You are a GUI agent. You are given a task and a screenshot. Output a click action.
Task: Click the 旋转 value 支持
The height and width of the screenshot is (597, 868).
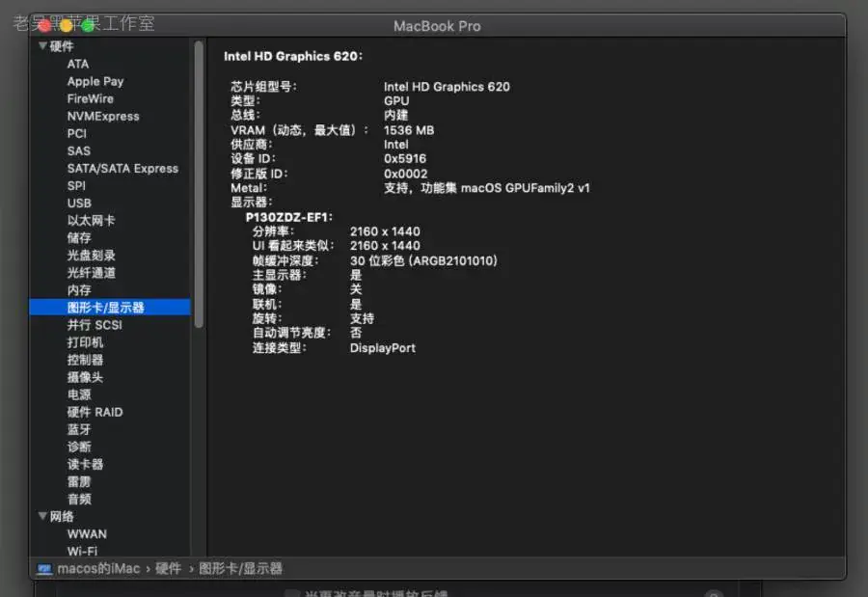pyautogui.click(x=362, y=318)
